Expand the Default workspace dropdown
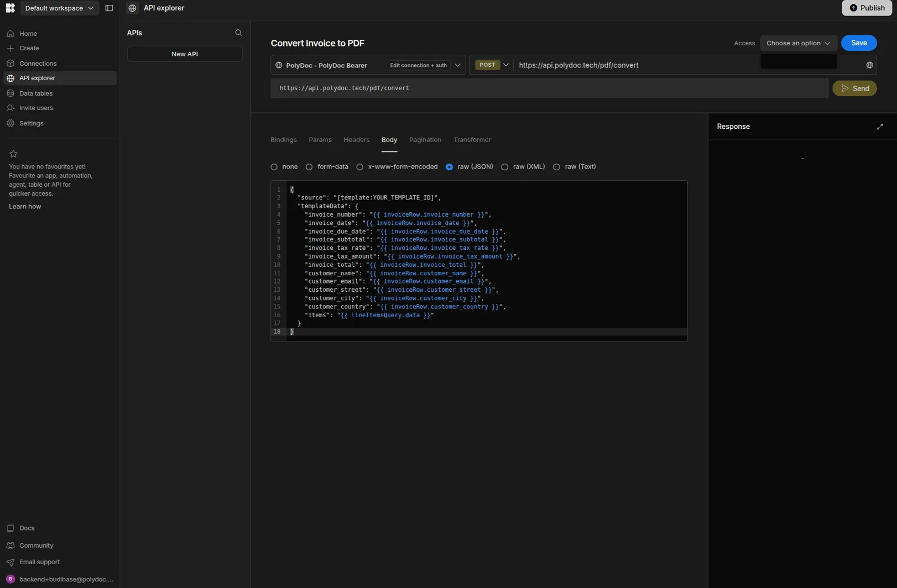 (x=59, y=8)
